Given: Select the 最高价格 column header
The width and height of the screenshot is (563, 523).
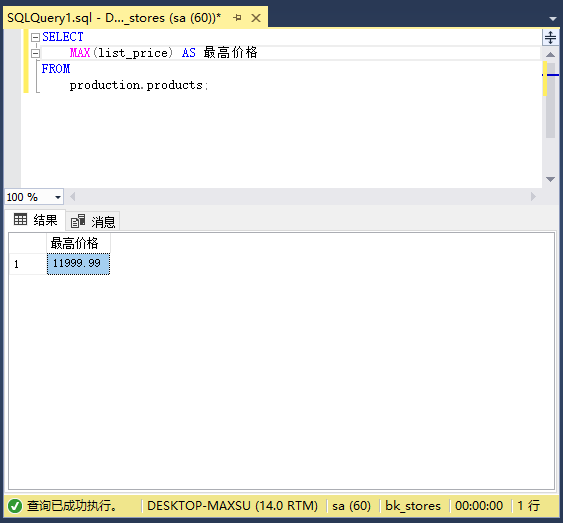Looking at the screenshot, I should coord(78,243).
